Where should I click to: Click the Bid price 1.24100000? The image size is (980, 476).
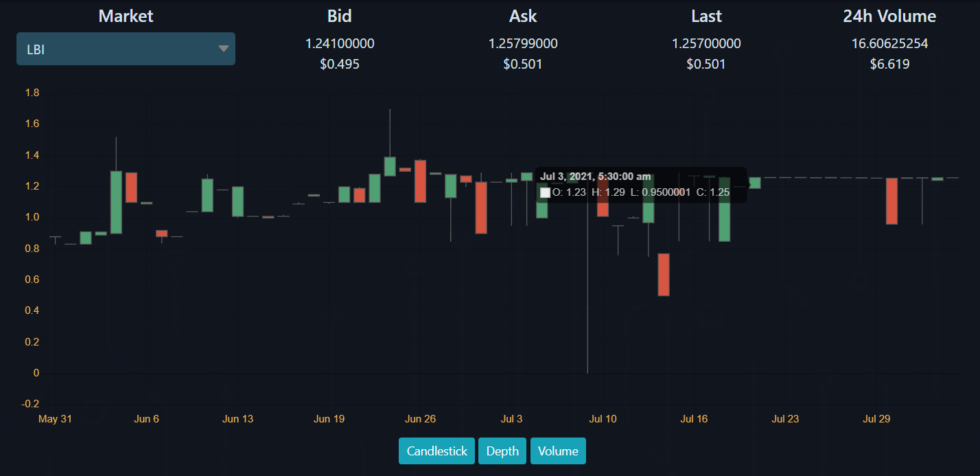(x=340, y=43)
